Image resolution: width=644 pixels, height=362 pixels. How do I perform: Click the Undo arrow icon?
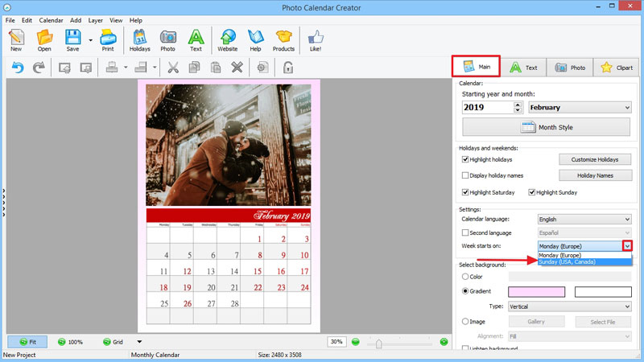(x=18, y=68)
